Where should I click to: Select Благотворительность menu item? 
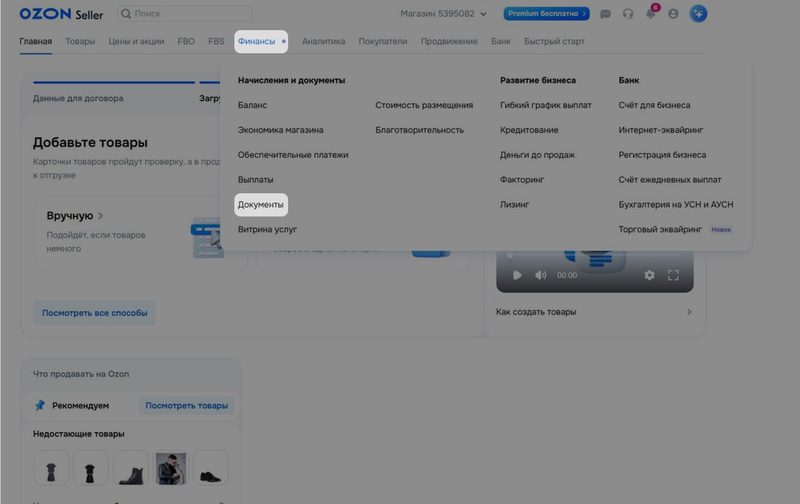tap(419, 130)
